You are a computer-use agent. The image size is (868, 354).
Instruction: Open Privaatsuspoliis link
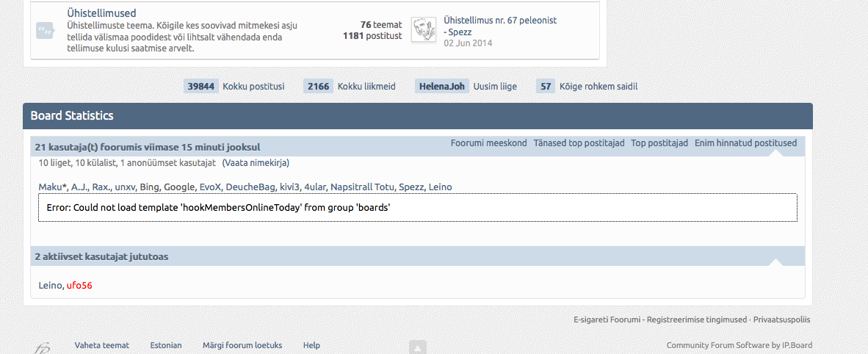tap(781, 319)
